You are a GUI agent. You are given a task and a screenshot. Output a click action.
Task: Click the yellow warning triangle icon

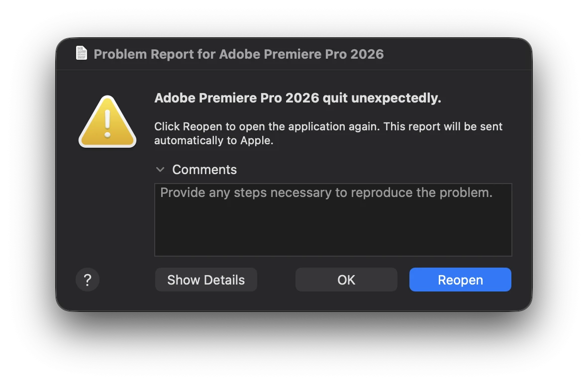coord(107,121)
